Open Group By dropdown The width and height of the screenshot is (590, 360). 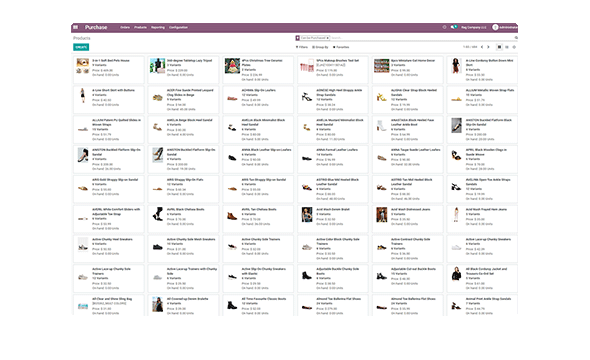click(320, 47)
